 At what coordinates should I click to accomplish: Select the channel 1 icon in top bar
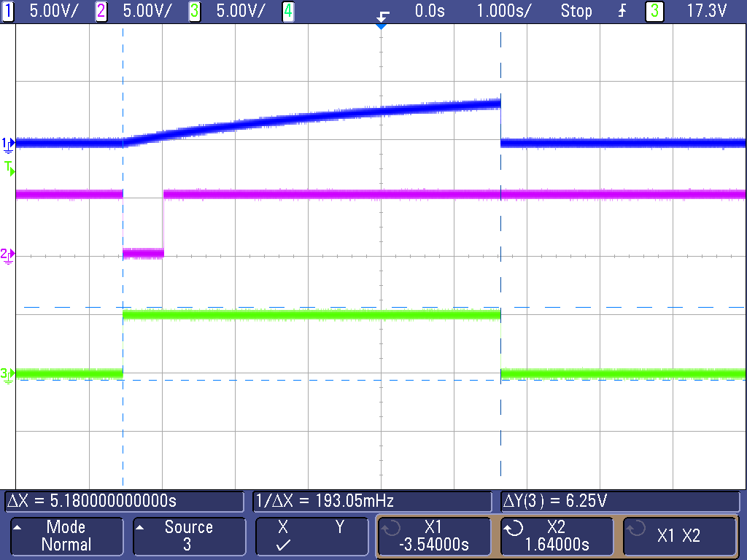(x=8, y=12)
